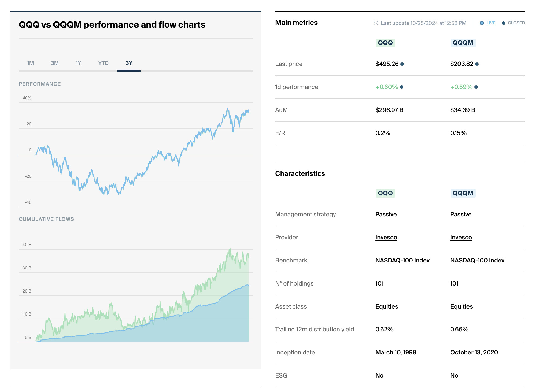Click the CLOSED status indicator dot

[504, 23]
